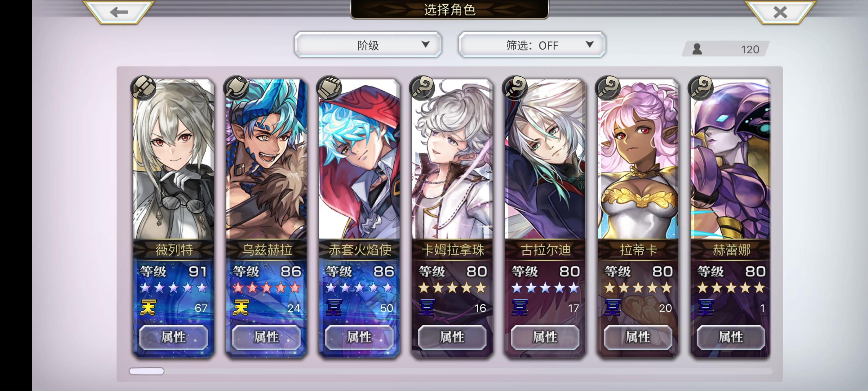The height and width of the screenshot is (391, 868).
Task: Select the 乌兹赫拉 character portrait
Action: click(266, 159)
